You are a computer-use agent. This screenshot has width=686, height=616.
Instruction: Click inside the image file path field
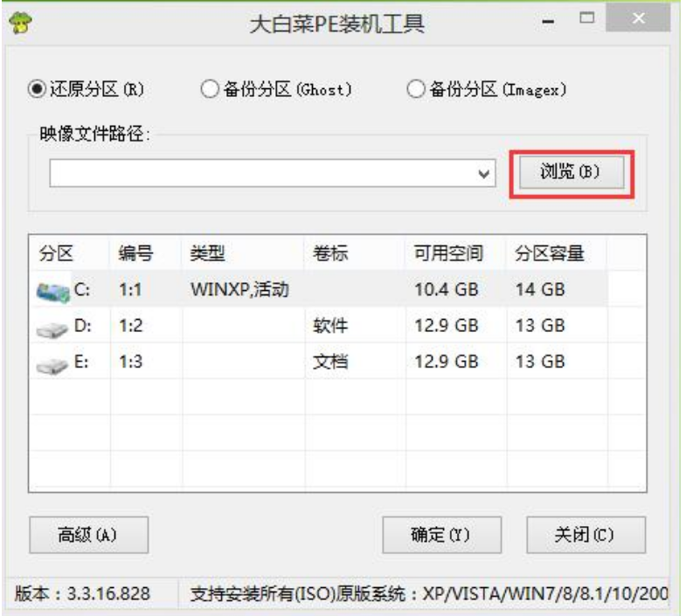point(262,173)
